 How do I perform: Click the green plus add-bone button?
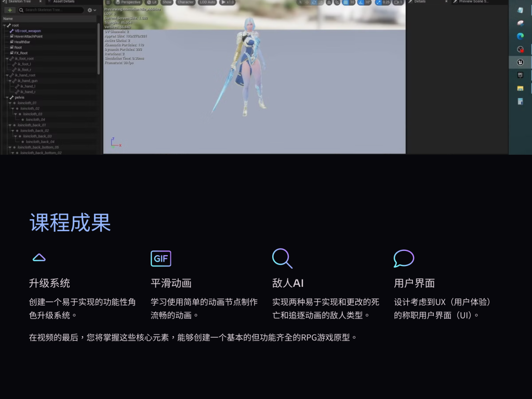point(10,10)
